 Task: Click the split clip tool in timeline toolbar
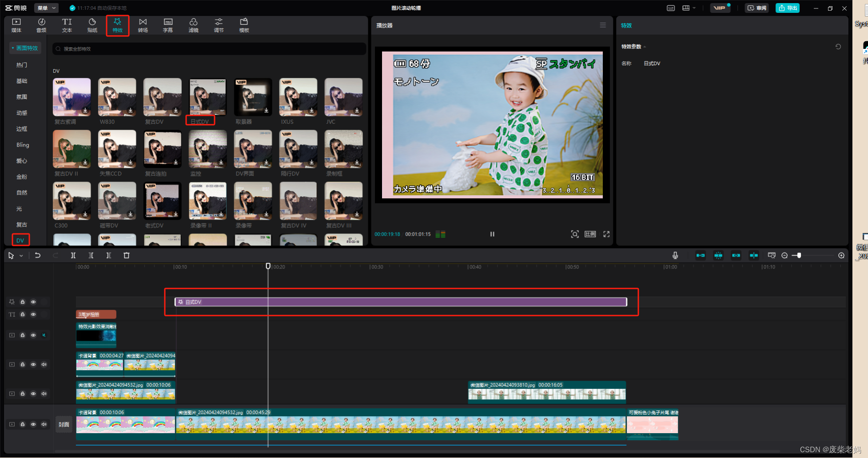(x=73, y=256)
